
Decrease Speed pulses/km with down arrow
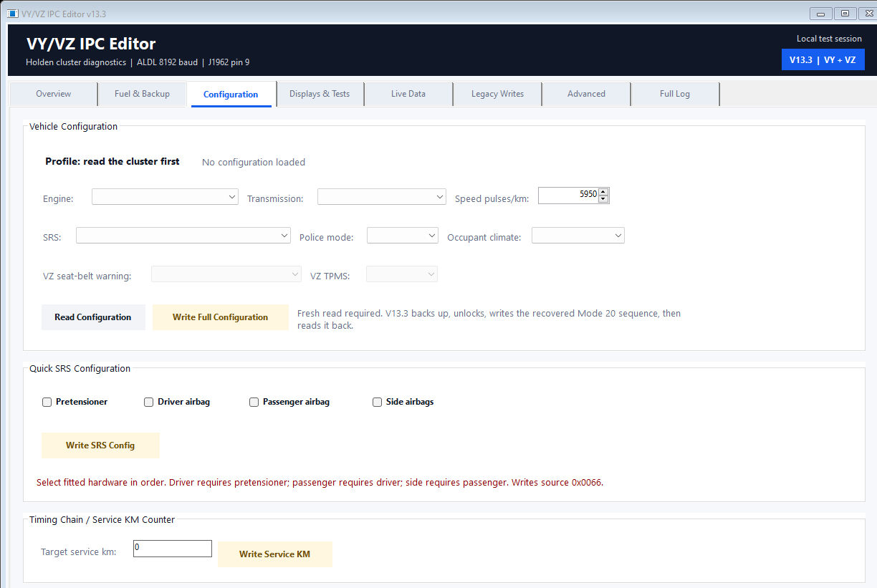point(603,199)
